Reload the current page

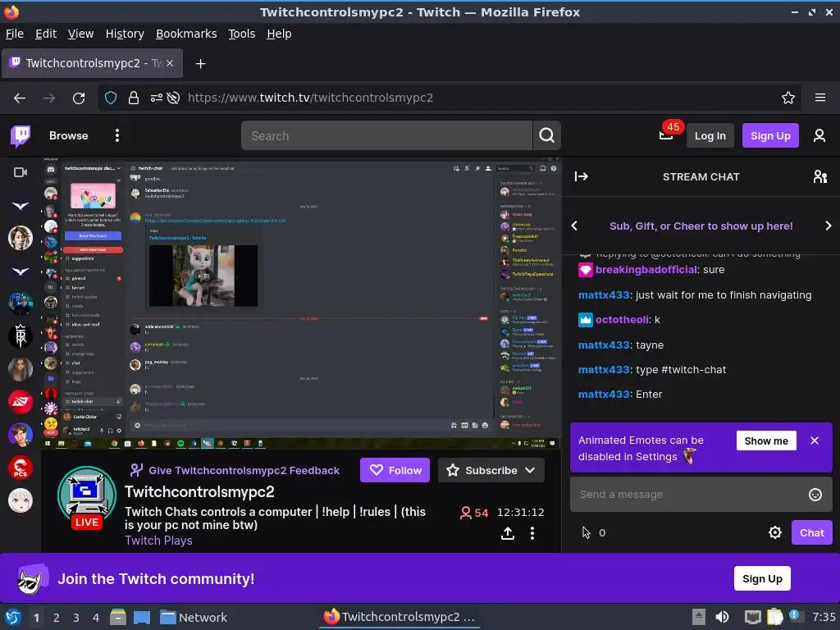coord(79,98)
